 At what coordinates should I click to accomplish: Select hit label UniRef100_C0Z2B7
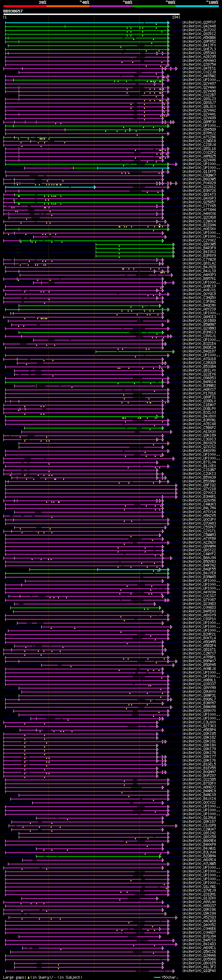(199, 95)
